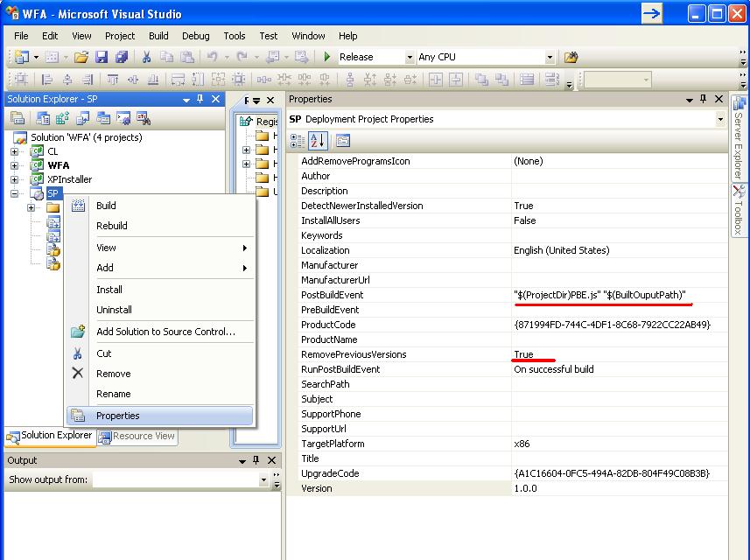Open the File System Editor icon
The width and height of the screenshot is (750, 560).
coord(43,117)
